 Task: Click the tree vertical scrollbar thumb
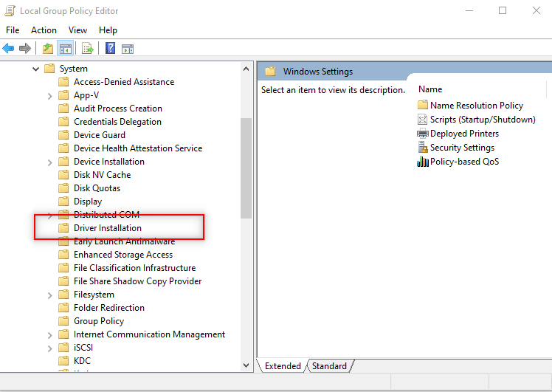pos(246,168)
